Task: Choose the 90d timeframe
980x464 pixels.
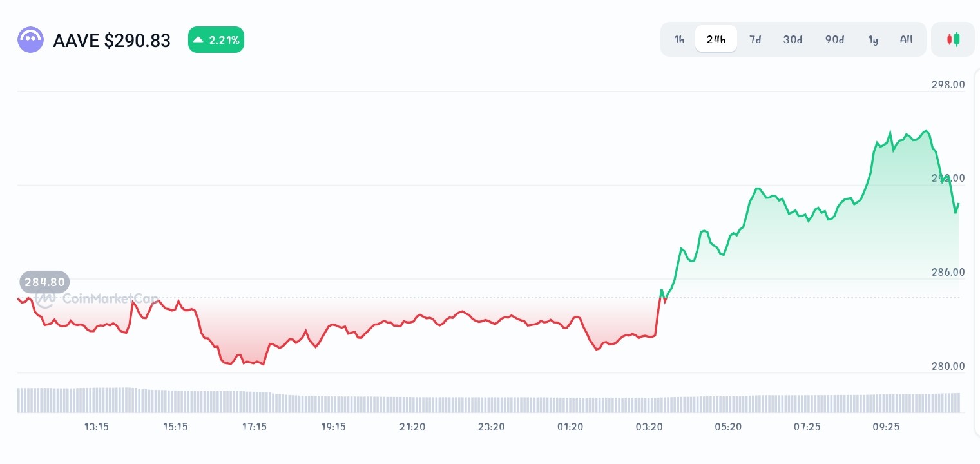Action: tap(834, 39)
